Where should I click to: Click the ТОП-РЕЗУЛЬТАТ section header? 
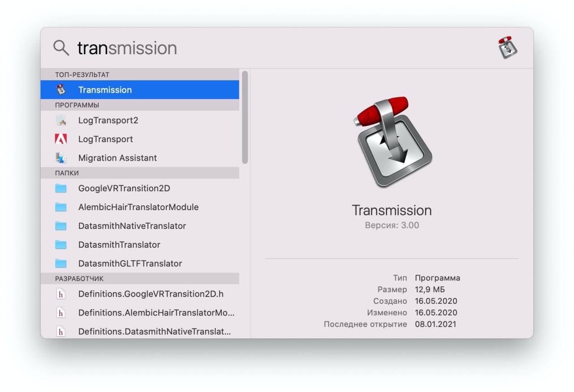[x=140, y=74]
